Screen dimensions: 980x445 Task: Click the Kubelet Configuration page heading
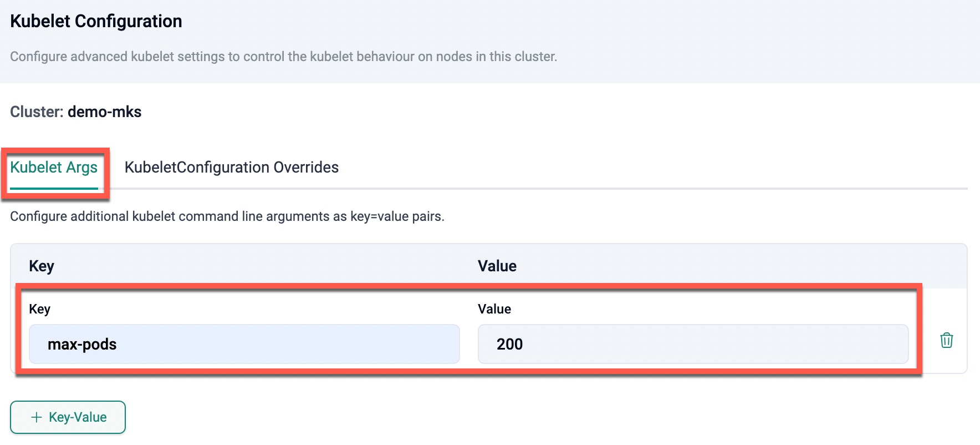[x=96, y=21]
